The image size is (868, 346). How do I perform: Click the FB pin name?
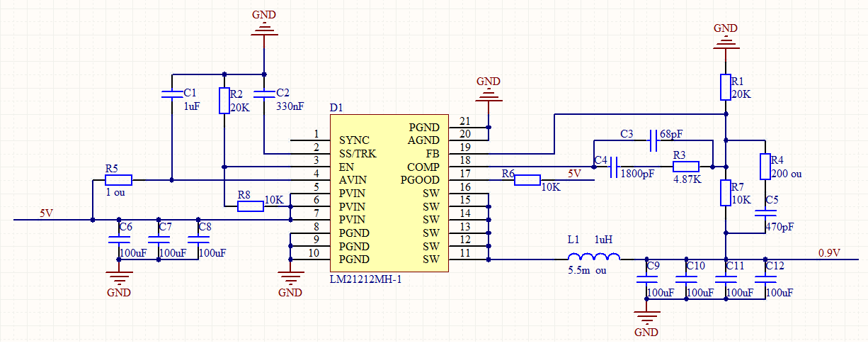click(433, 153)
